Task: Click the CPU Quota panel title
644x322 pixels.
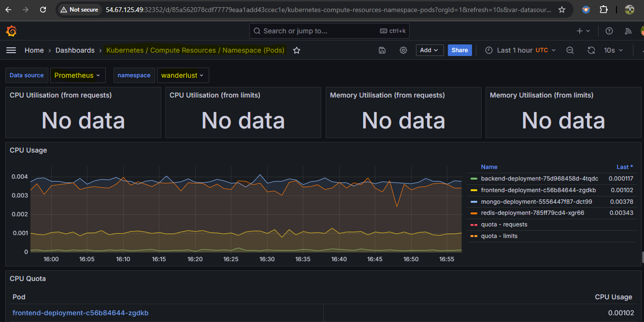Action: click(x=28, y=279)
